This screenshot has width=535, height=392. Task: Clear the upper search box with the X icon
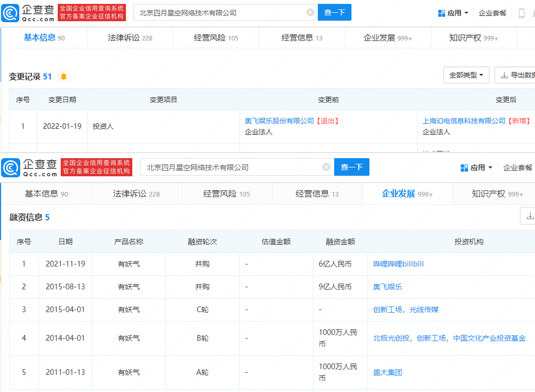coord(310,12)
